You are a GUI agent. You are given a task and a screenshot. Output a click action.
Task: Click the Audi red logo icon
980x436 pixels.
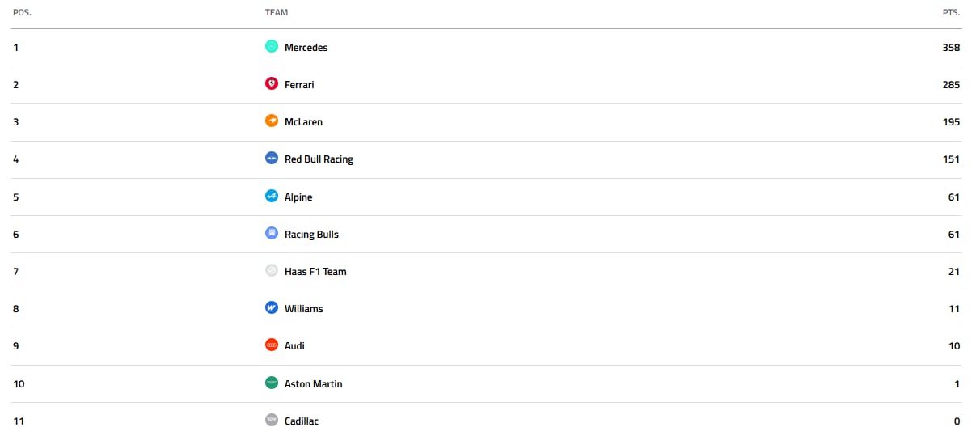(272, 345)
